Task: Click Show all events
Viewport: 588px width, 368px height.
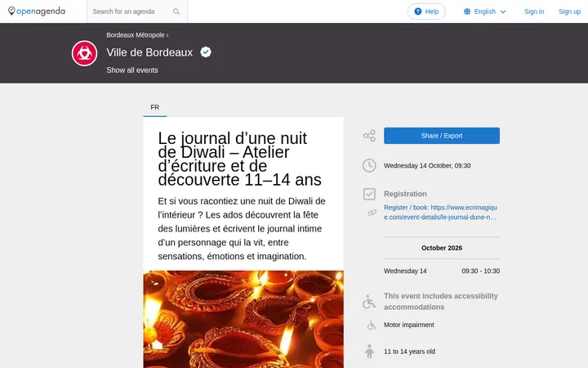Action: point(132,70)
